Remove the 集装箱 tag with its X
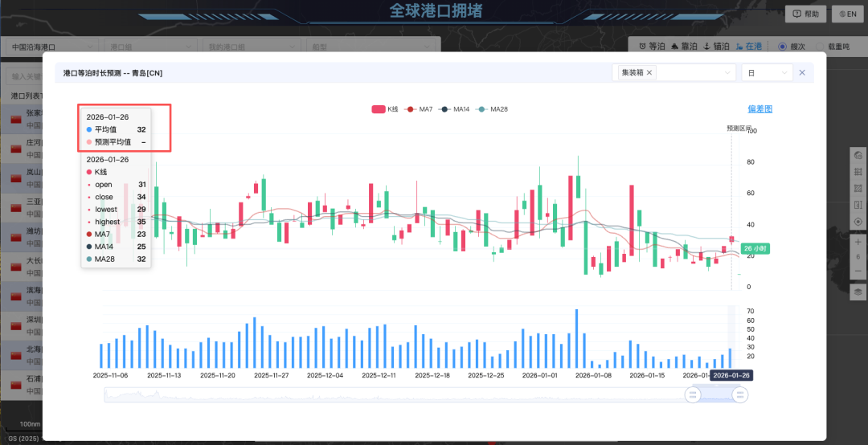Screen dimensions: 868x445 (649, 73)
